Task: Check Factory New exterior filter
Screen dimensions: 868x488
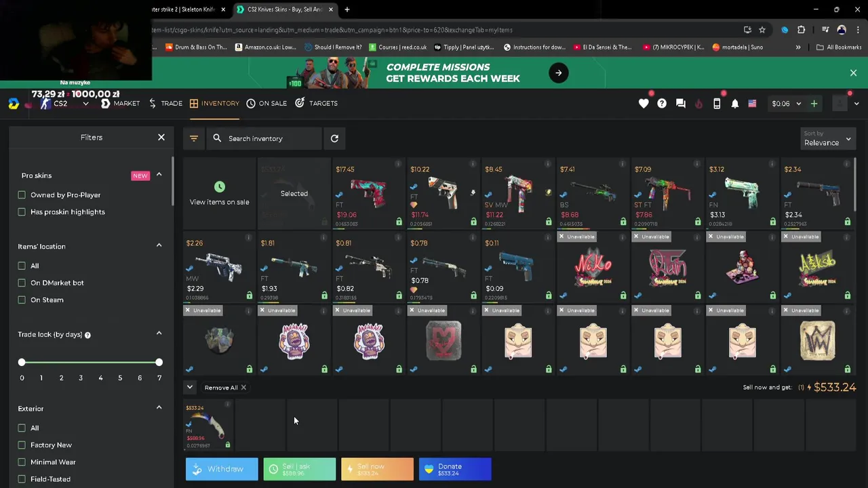Action: point(22,445)
